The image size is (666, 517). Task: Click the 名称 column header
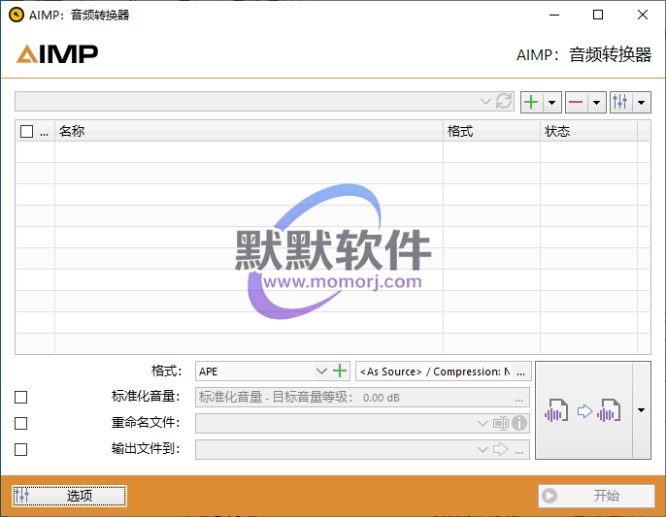point(250,131)
